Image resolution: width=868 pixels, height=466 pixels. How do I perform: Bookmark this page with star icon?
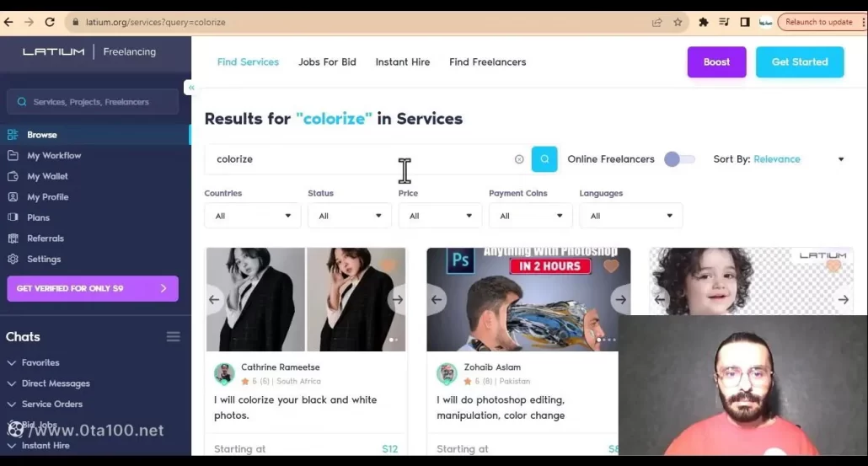pos(678,22)
